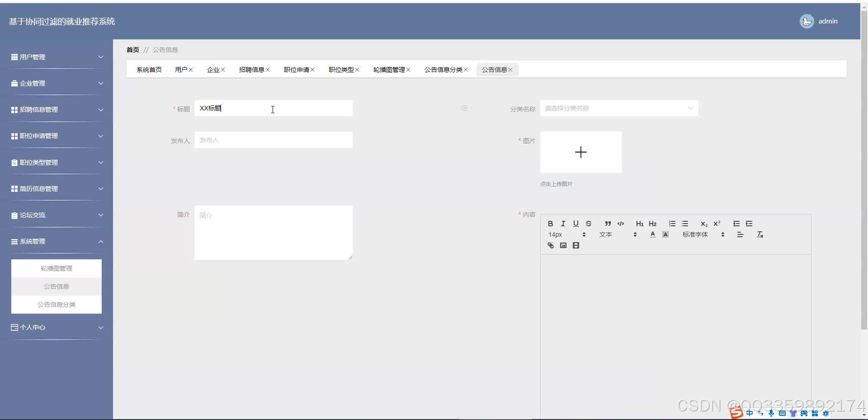
Task: Open 公告信息分类 in the submenu
Action: click(x=57, y=305)
